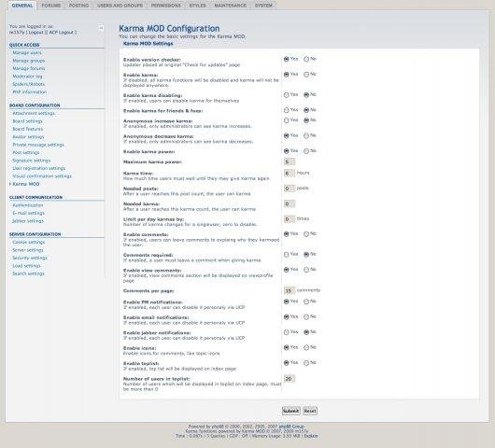This screenshot has height=448, width=495.
Task: Open the PERMISSIONS tab
Action: 165,6
